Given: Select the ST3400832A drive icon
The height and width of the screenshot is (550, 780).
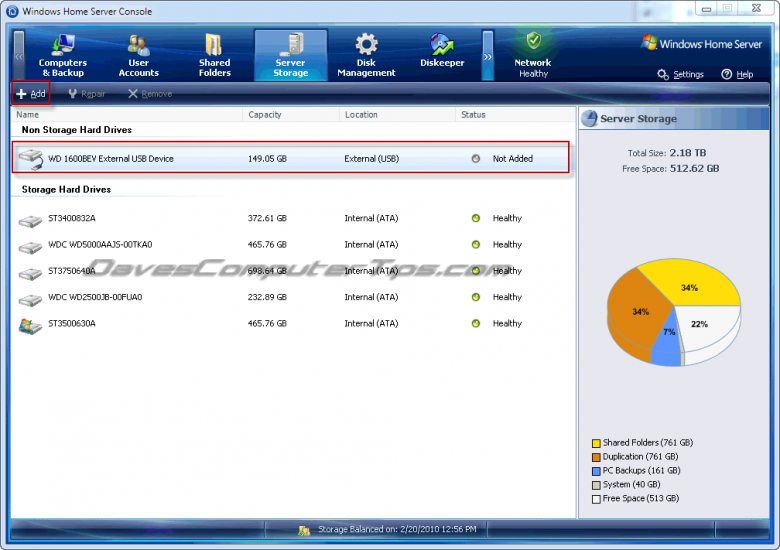Looking at the screenshot, I should 31,219.
